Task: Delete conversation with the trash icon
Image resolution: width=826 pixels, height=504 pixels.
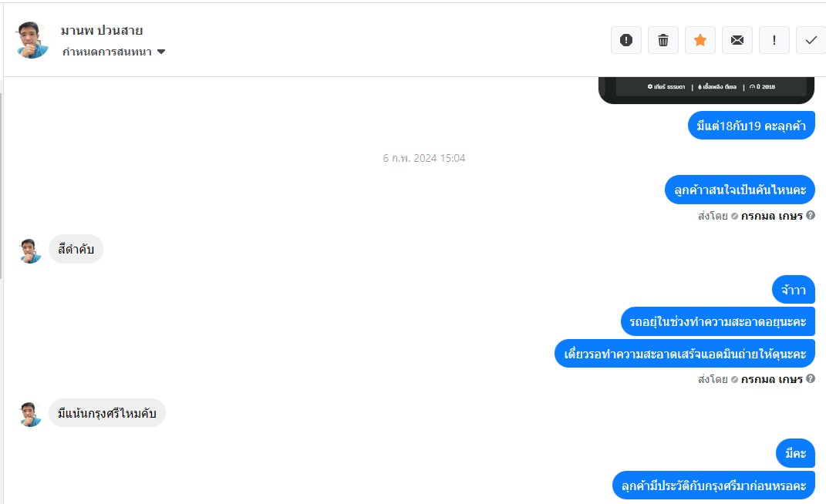Action: 663,40
